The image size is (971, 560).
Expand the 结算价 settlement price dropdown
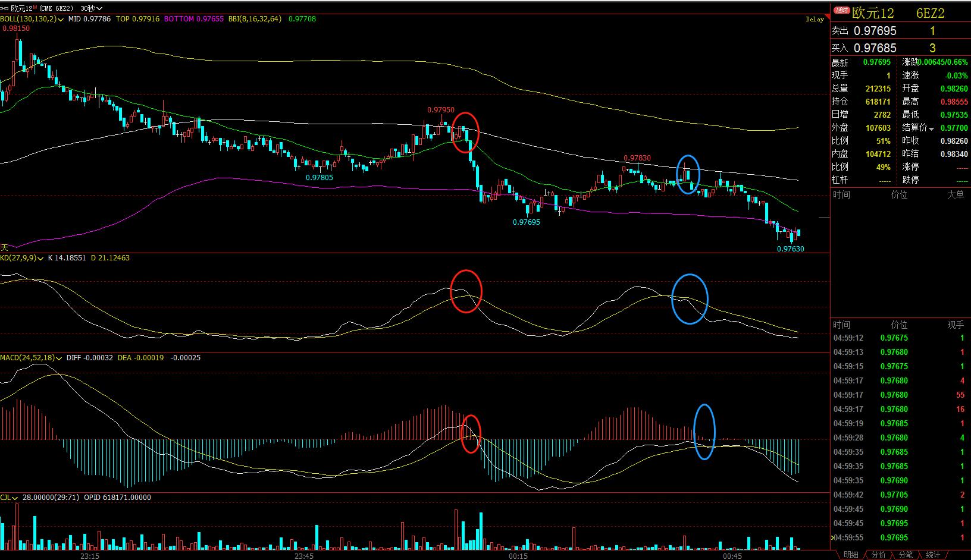click(x=932, y=128)
